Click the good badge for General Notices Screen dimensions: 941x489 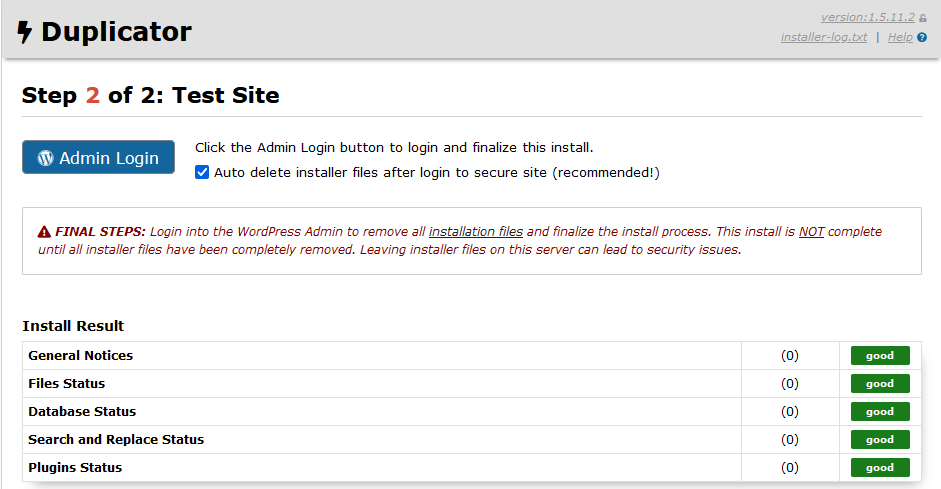point(880,355)
